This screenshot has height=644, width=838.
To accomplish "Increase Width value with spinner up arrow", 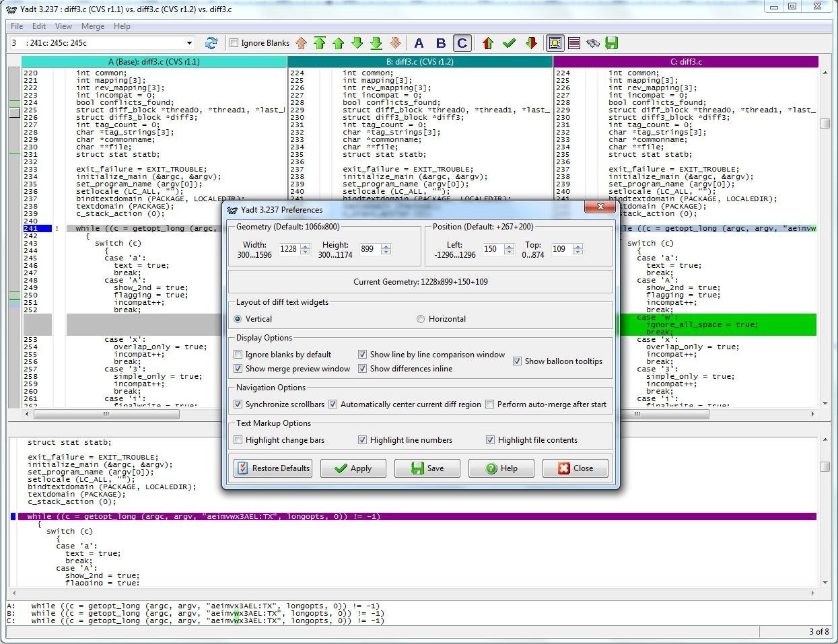I will pos(306,246).
